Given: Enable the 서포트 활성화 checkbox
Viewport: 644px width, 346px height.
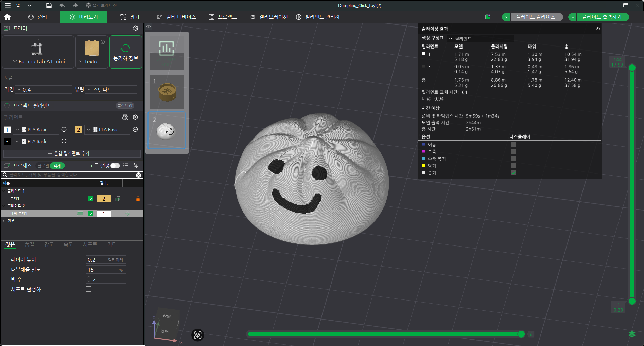Looking at the screenshot, I should pos(89,289).
